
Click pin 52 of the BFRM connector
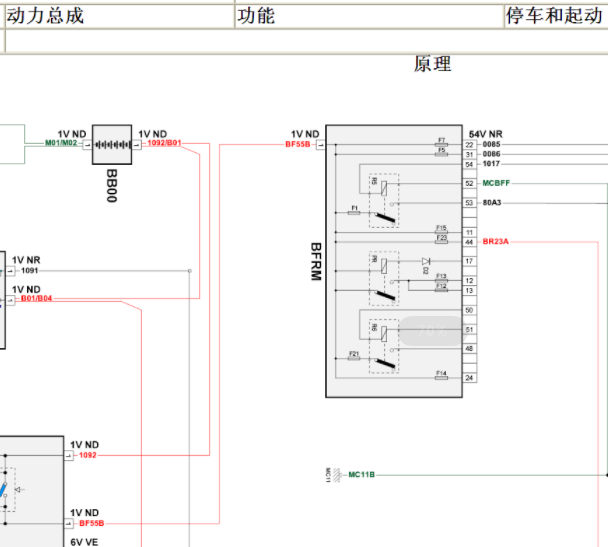[x=470, y=183]
